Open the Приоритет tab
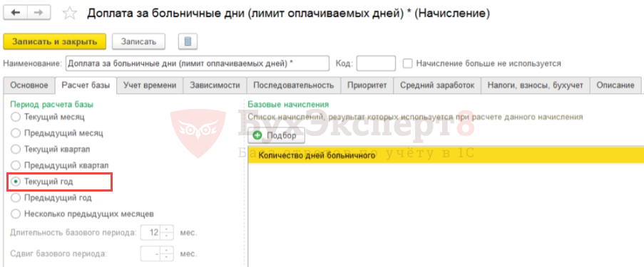The image size is (644, 267). pyautogui.click(x=367, y=85)
